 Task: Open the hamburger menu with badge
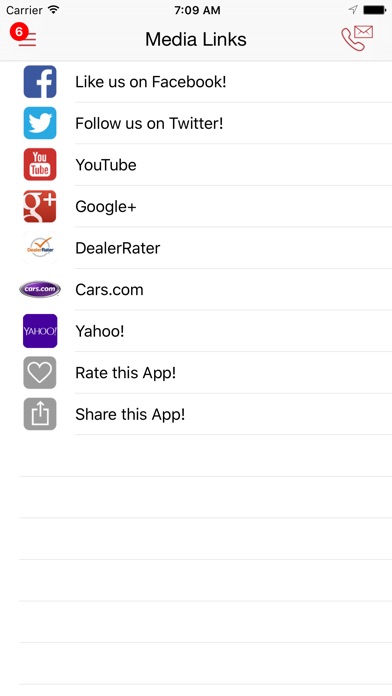pos(24,36)
